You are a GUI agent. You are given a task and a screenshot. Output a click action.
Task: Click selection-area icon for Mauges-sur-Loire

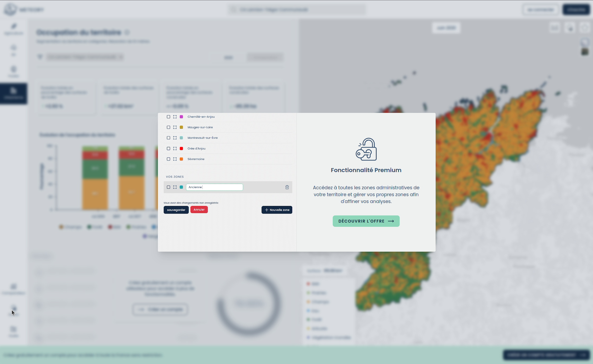tap(175, 127)
